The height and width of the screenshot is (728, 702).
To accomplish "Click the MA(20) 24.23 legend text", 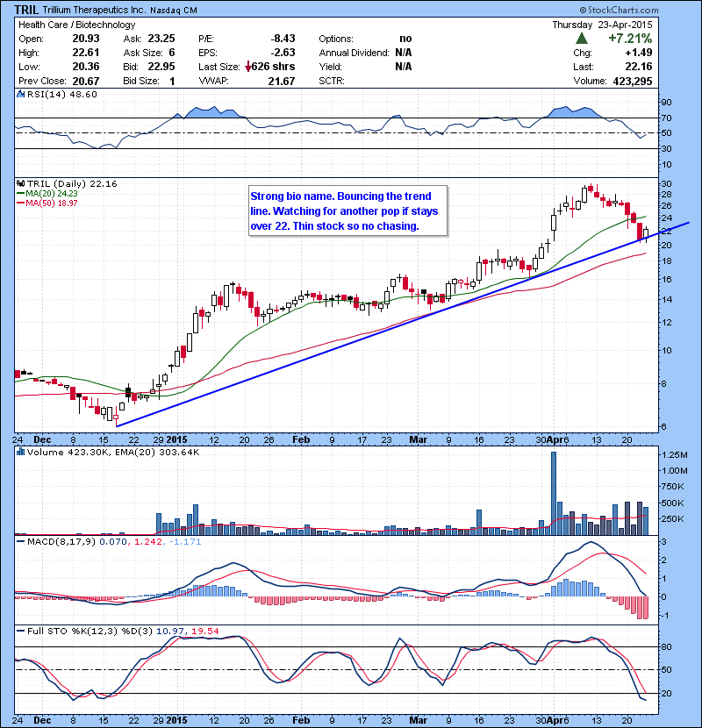I will tap(52, 194).
